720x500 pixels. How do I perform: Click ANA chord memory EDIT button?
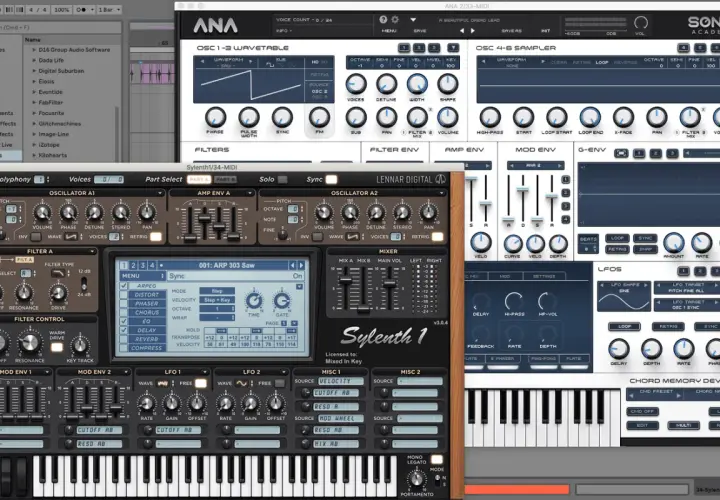point(642,425)
